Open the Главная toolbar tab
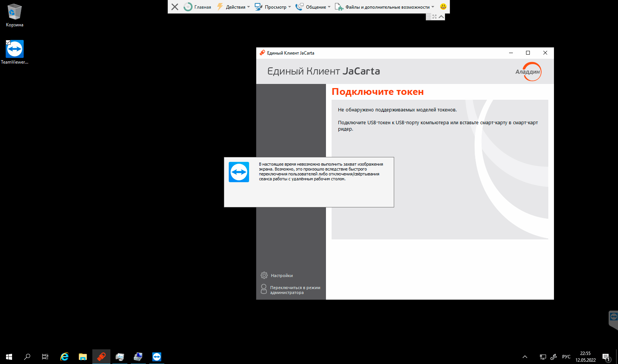Screen dimensions: 618x364 point(198,7)
